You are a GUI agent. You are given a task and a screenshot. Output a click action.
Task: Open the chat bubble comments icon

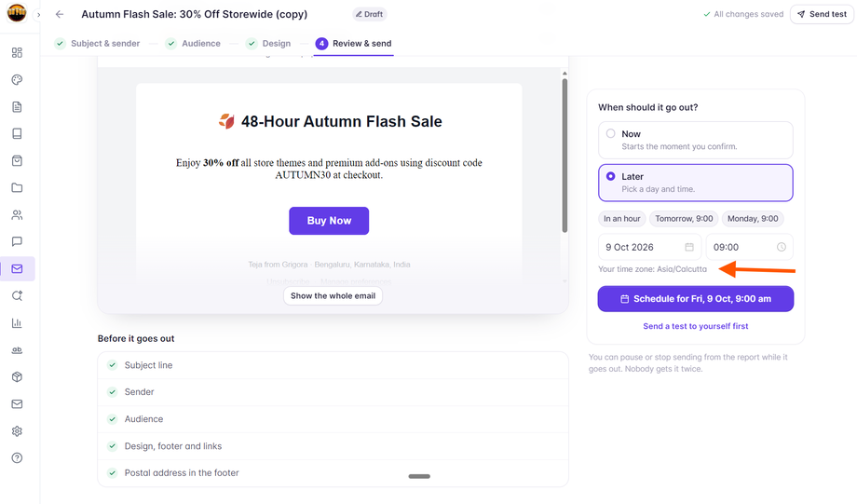(x=17, y=241)
